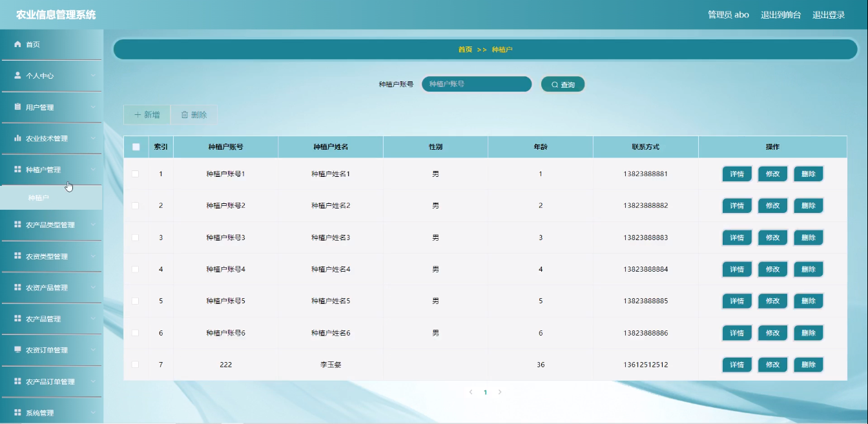Click the grid icon for 农产品类型管理
868x424 pixels.
point(18,225)
